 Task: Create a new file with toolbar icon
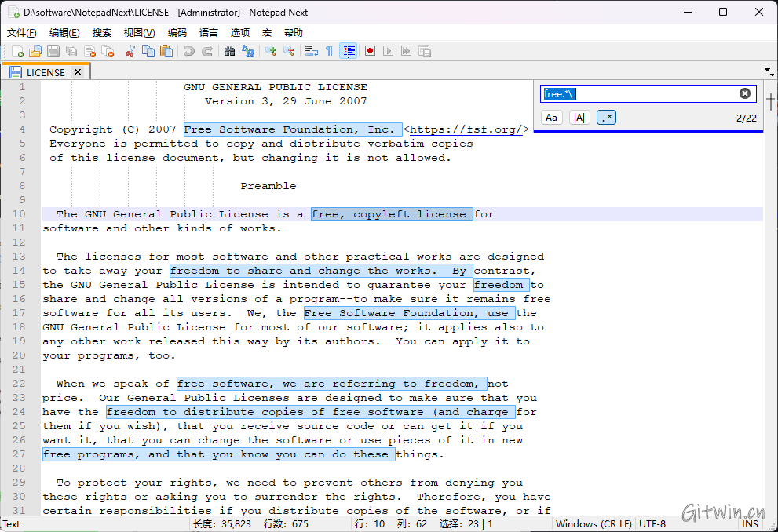pyautogui.click(x=17, y=51)
